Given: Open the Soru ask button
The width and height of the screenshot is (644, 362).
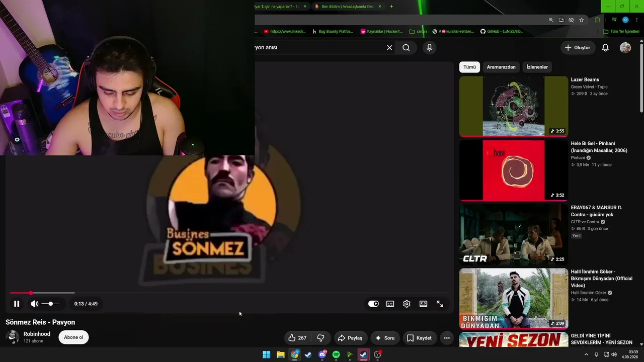Looking at the screenshot, I should 385,338.
